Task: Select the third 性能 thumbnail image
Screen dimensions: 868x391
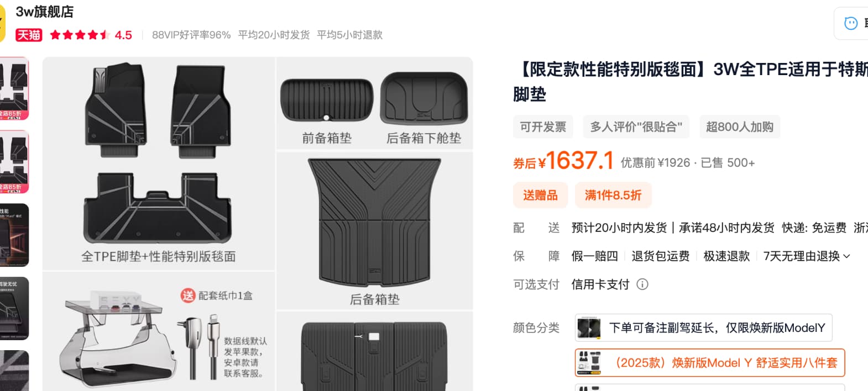Action: coord(14,235)
